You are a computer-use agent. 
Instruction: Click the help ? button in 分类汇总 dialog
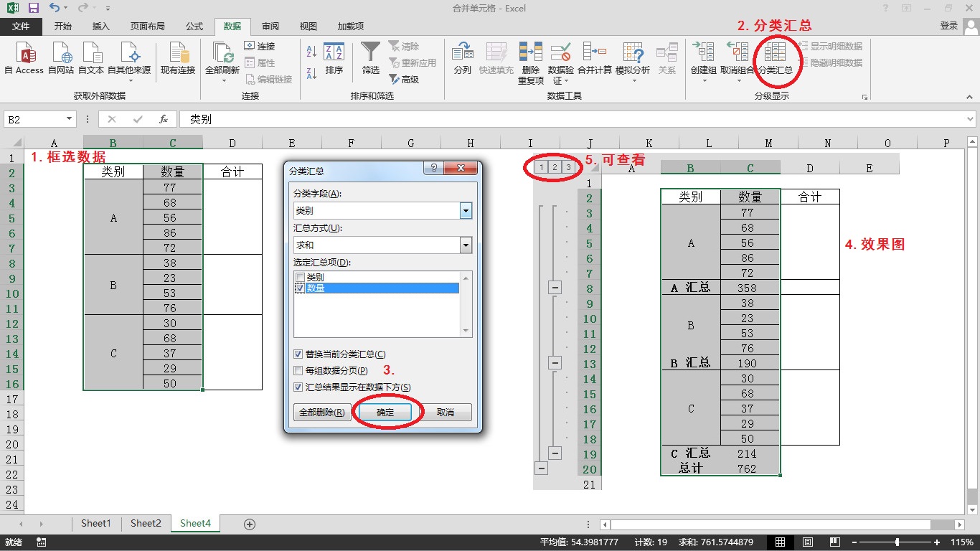433,169
